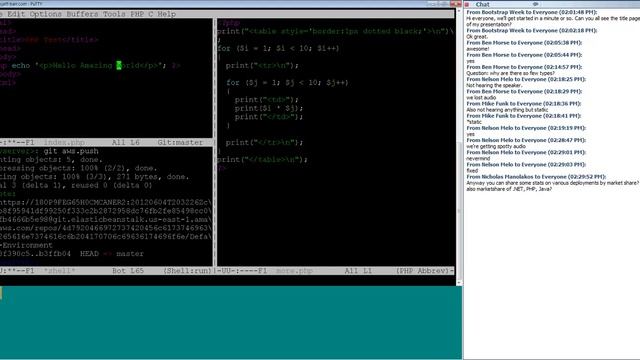Click first chat message from Bootstrap Week (02:01:48 PM)
Viewport: 640px width, 360px height.
(x=553, y=21)
